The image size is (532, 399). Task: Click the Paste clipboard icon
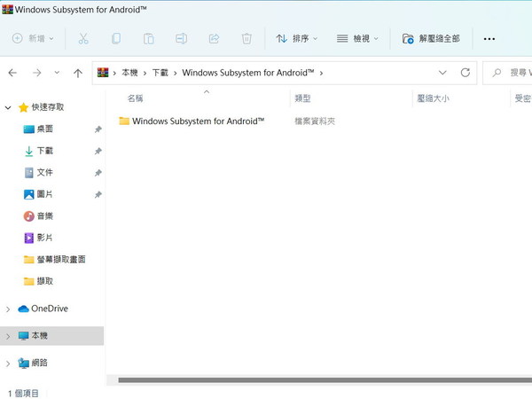click(148, 39)
